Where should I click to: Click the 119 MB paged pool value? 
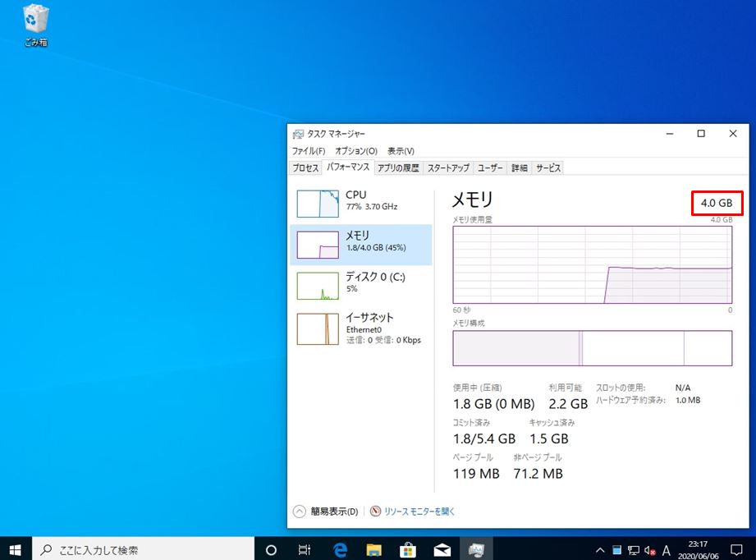click(x=476, y=474)
